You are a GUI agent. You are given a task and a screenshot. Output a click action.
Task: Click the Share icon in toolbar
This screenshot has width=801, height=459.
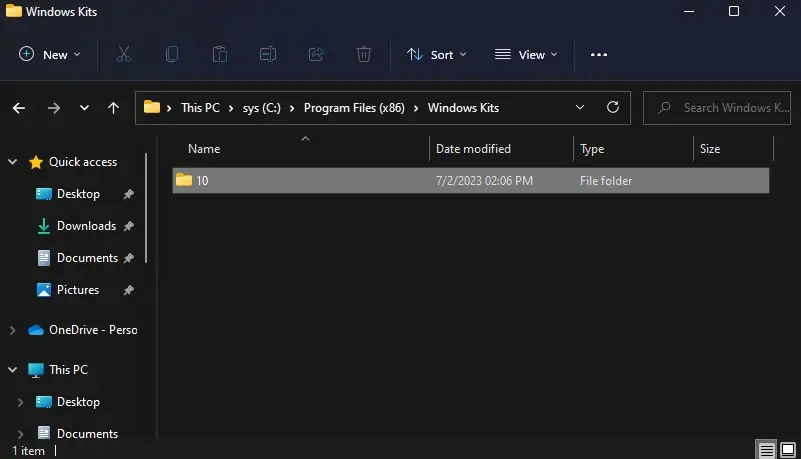coord(316,54)
